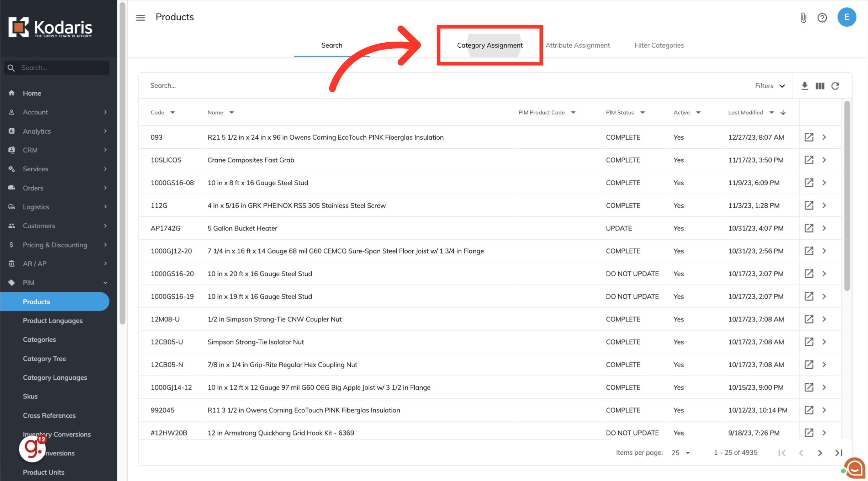Screen dimensions: 868x481
Task: Open product 093 in new tab icon
Action: click(809, 137)
